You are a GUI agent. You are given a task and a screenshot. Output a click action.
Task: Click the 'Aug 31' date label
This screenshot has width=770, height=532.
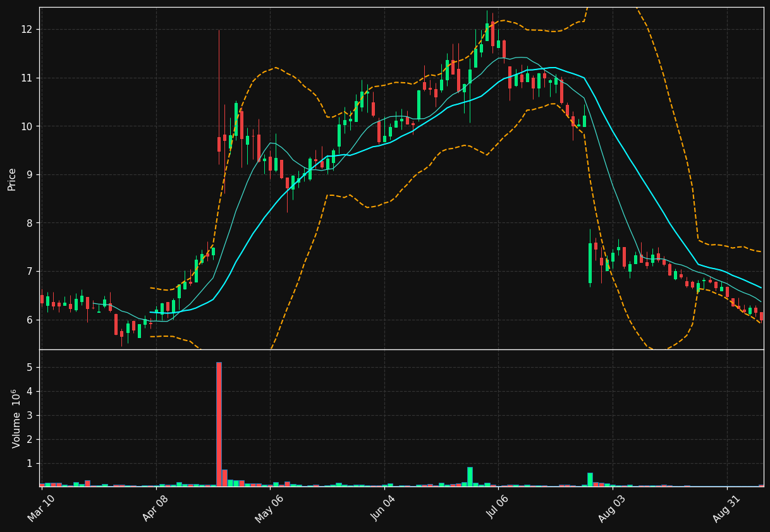pos(726,508)
